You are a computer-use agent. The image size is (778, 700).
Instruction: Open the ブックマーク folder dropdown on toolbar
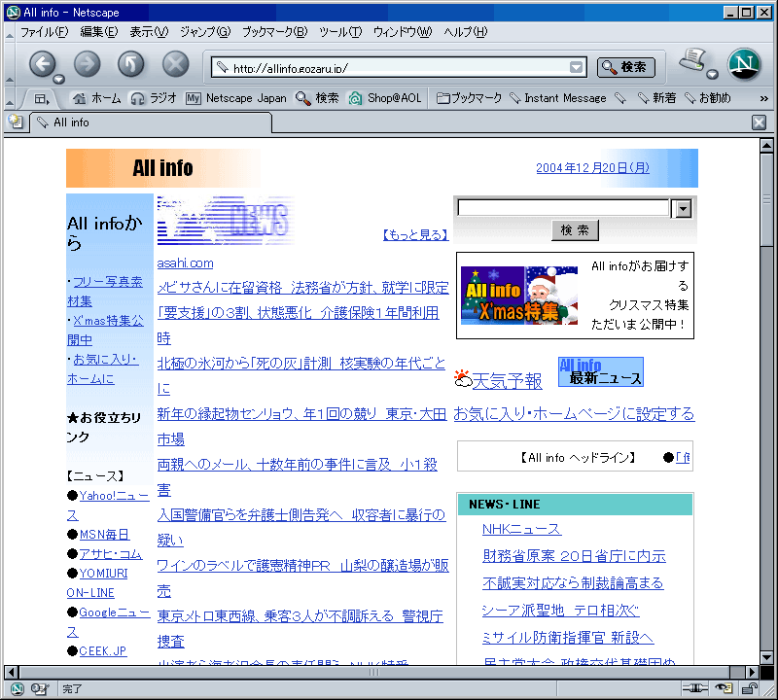[x=470, y=98]
